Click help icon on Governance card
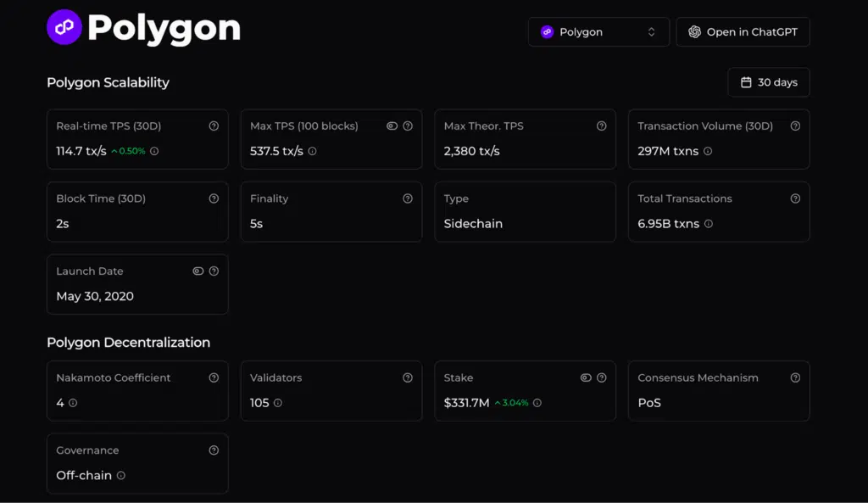This screenshot has width=868, height=503. (214, 450)
